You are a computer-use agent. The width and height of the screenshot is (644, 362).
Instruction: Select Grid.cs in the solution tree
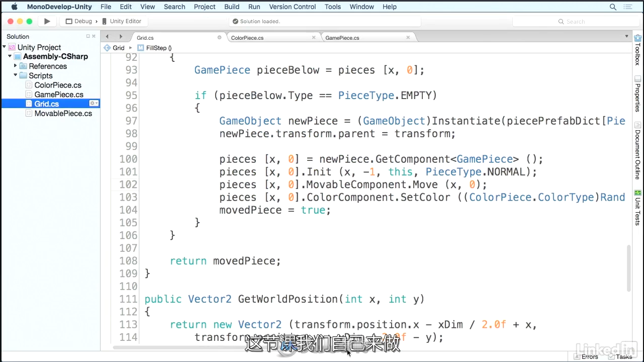[47, 104]
